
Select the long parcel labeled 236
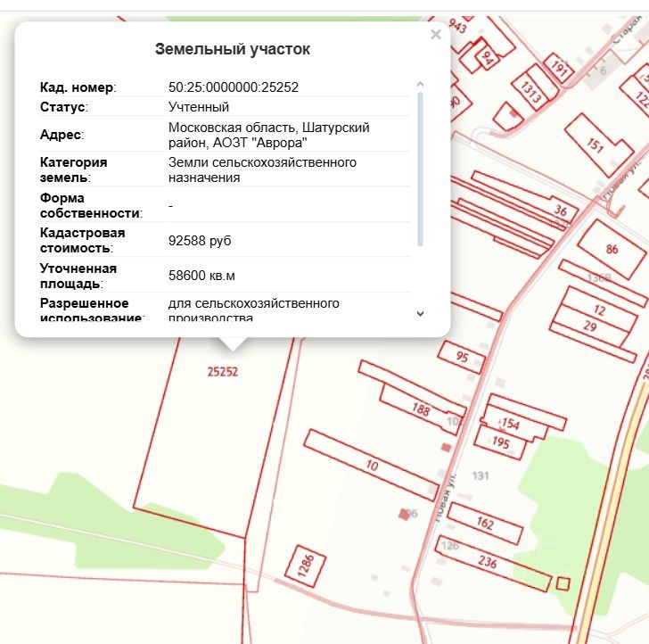coord(488,562)
